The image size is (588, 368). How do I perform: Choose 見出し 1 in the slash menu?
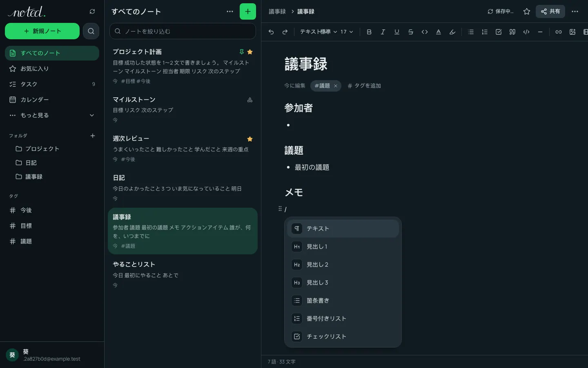pos(343,247)
